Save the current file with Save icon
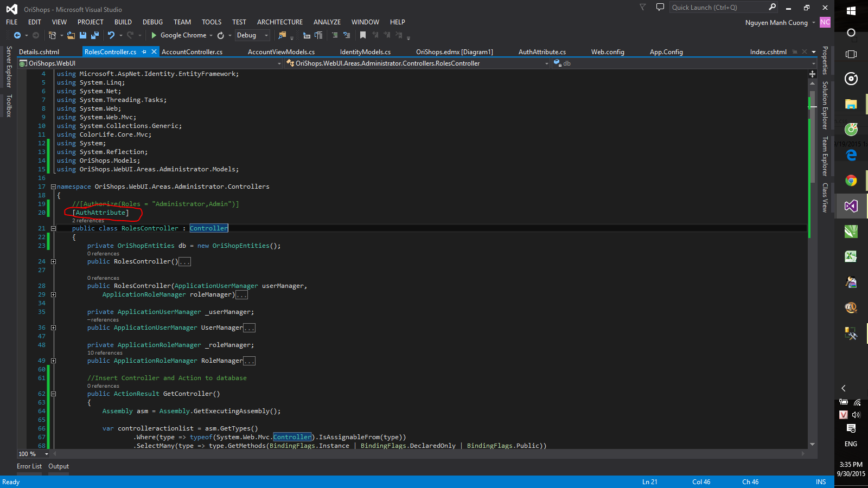 click(x=83, y=35)
